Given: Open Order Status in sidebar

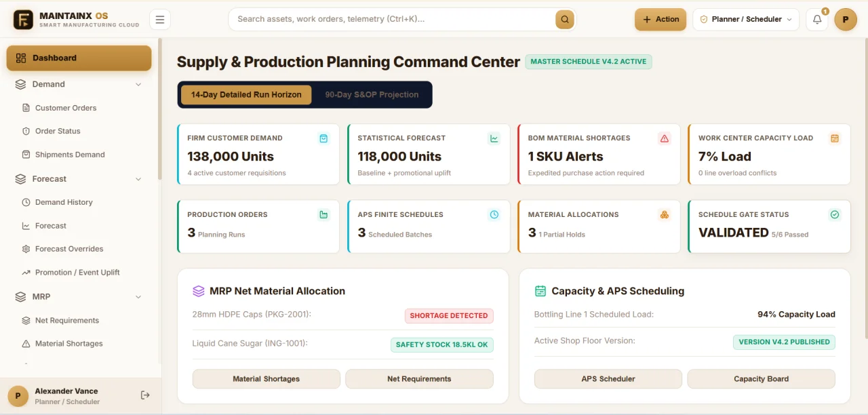Looking at the screenshot, I should pos(58,132).
